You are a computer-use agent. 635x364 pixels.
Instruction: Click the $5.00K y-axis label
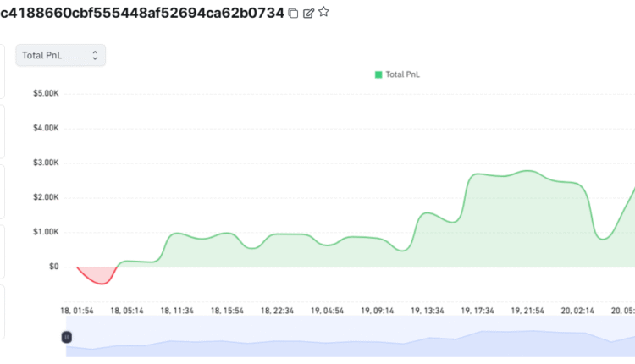(x=46, y=93)
